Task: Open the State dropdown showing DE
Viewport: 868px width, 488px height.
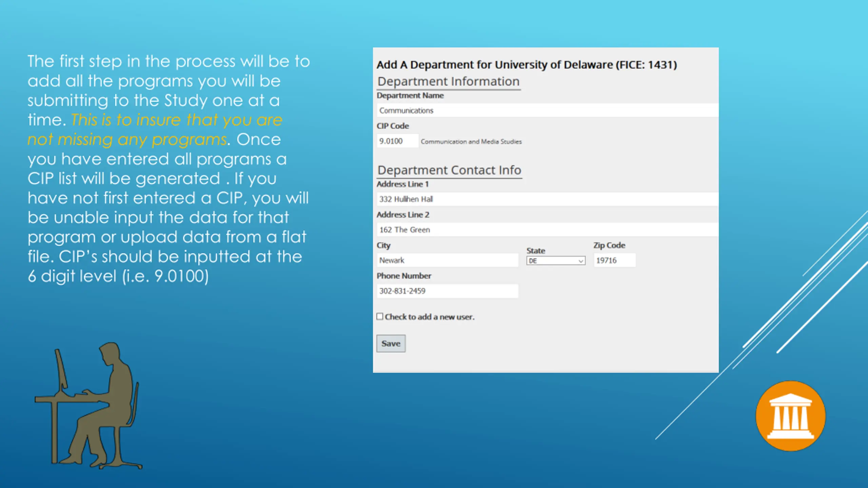Action: click(x=556, y=261)
